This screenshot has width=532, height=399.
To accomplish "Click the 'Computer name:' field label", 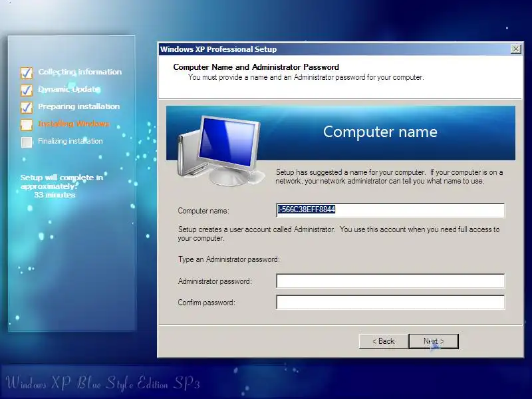I will click(x=203, y=211).
